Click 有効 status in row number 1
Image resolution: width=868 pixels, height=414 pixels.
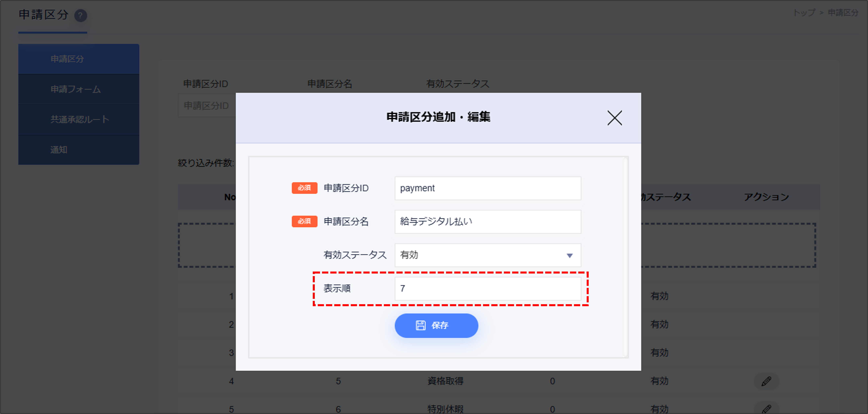659,296
